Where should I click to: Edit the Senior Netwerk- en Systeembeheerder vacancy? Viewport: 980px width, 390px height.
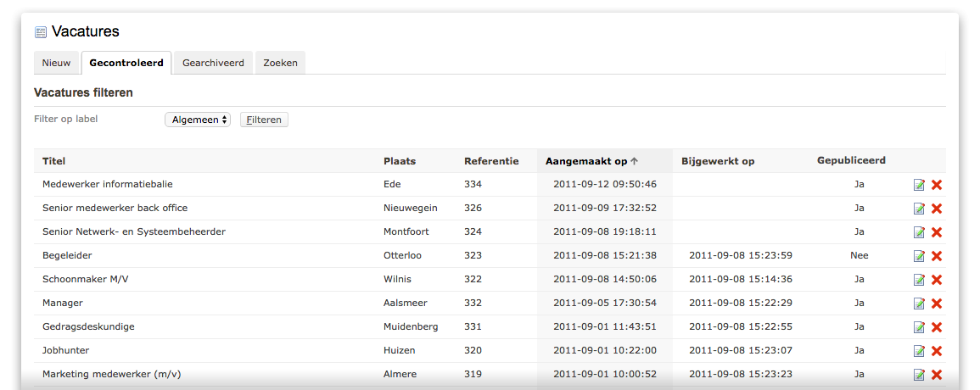919,232
